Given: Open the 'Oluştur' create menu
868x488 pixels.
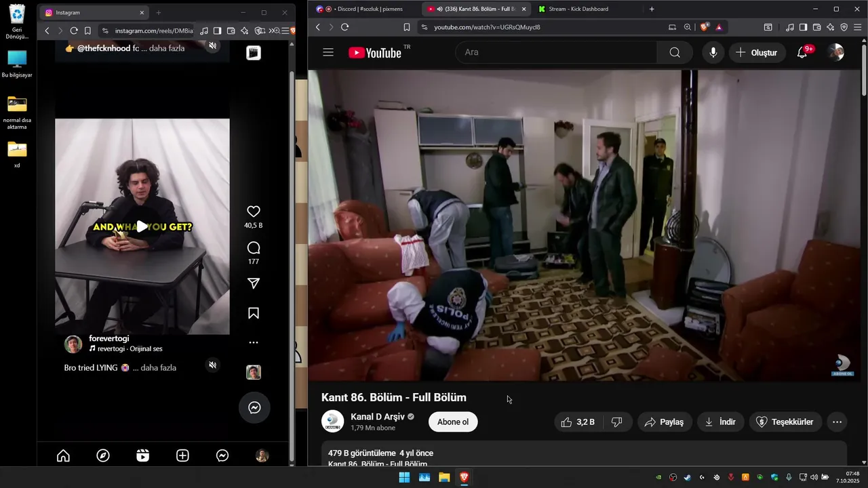Looking at the screenshot, I should click(757, 52).
